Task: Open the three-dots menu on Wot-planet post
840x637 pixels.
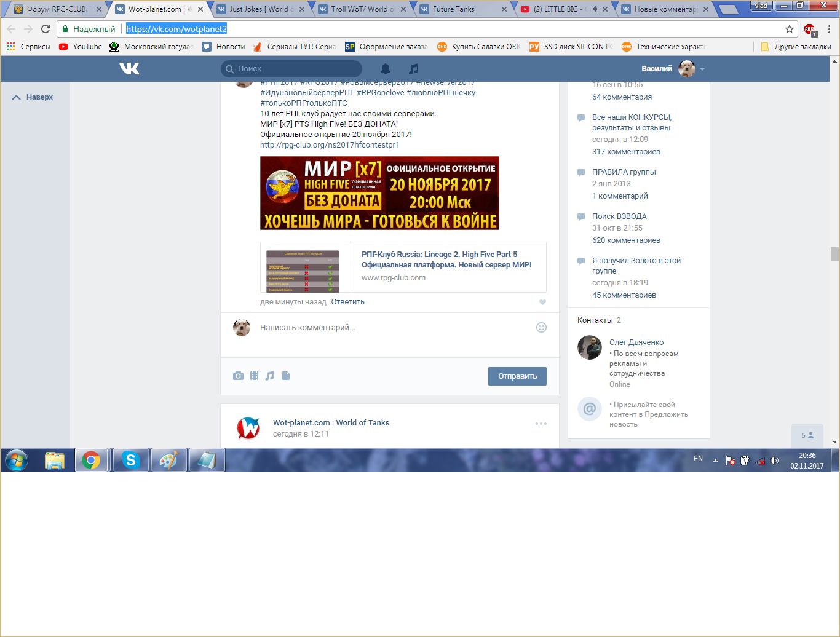Action: [541, 424]
